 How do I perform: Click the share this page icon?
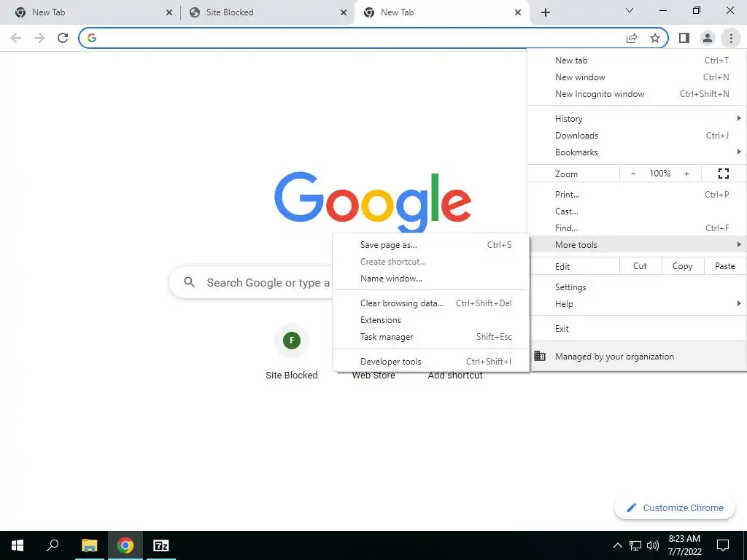coord(632,38)
